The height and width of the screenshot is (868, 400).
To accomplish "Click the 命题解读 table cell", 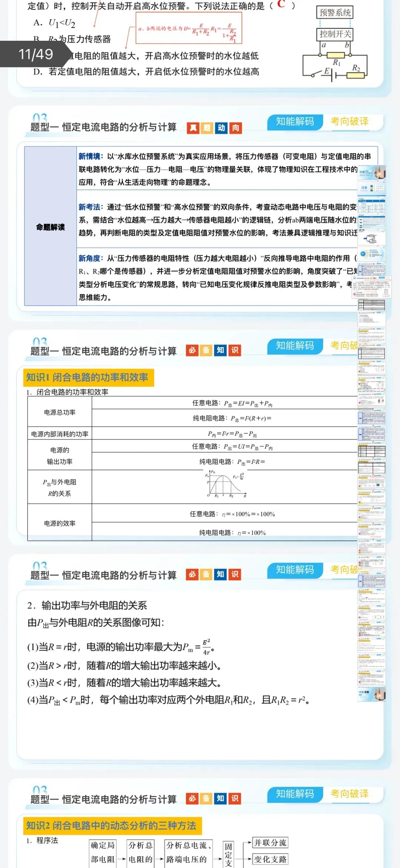I will 50,226.
